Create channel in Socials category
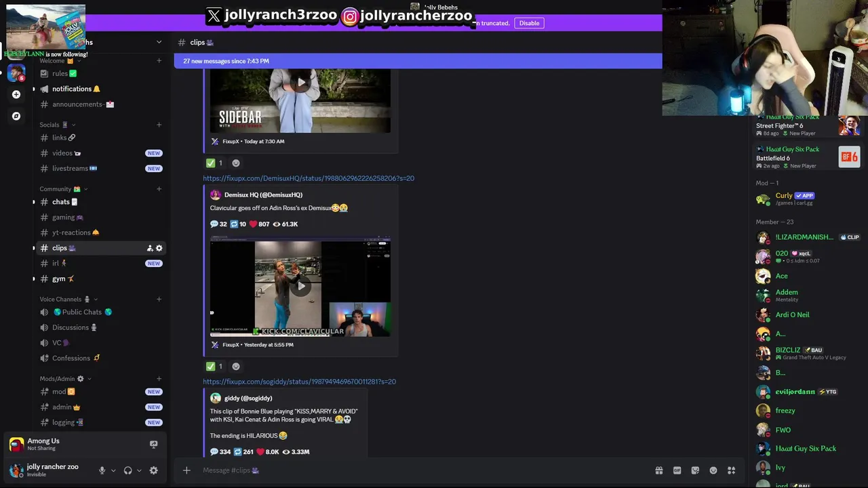 coord(159,125)
